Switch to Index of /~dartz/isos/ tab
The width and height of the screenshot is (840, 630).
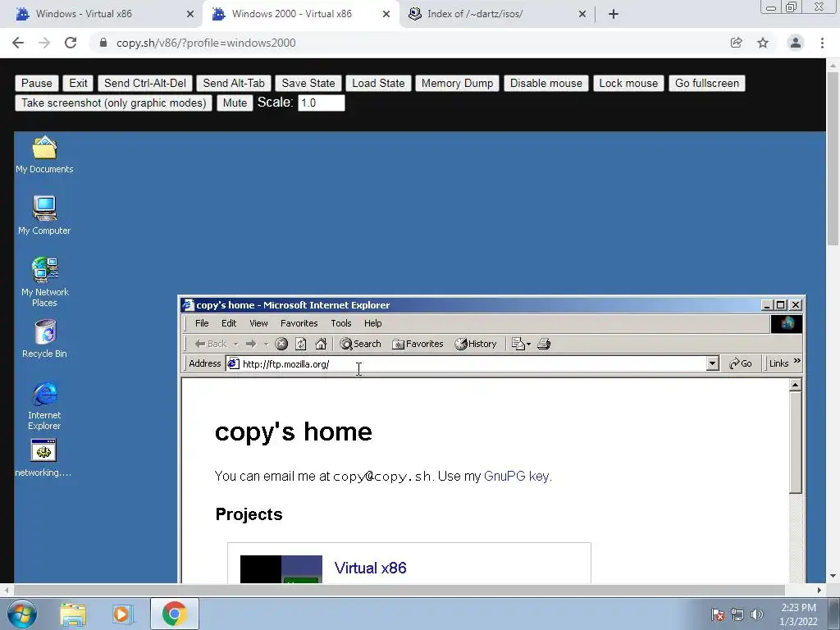pyautogui.click(x=495, y=14)
